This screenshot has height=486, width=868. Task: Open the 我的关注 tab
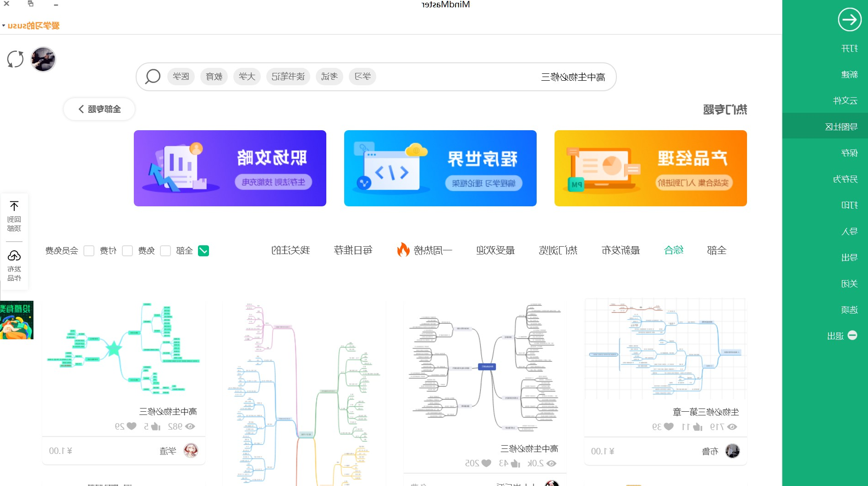[x=291, y=250]
